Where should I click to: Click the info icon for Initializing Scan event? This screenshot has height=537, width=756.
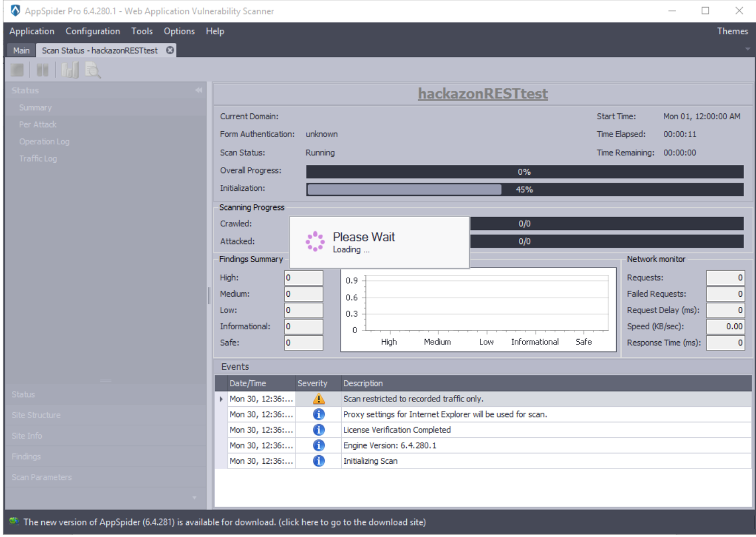(x=319, y=461)
